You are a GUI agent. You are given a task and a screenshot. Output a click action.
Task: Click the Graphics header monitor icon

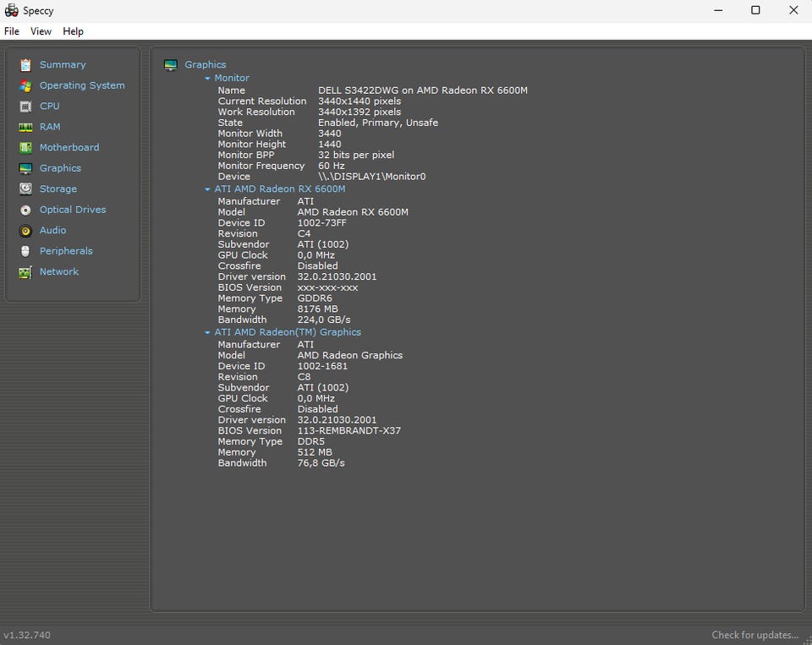tap(171, 65)
